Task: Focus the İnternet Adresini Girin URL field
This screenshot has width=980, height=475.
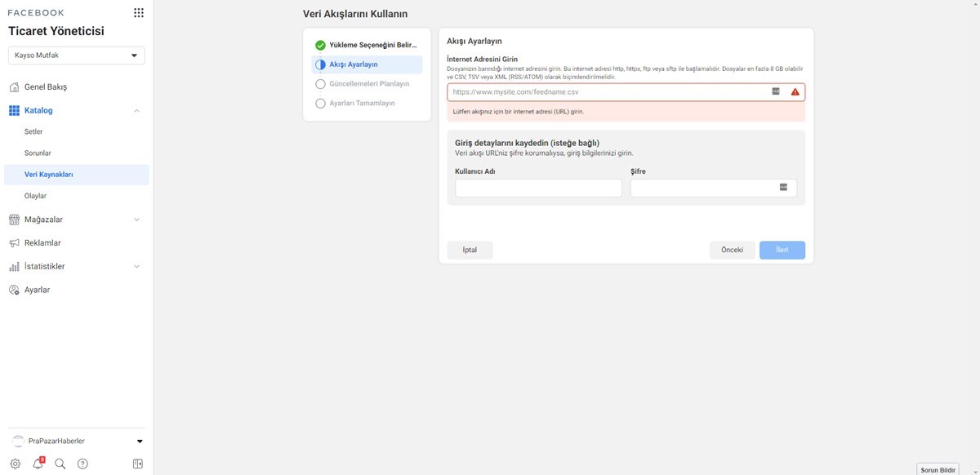Action: tap(626, 92)
